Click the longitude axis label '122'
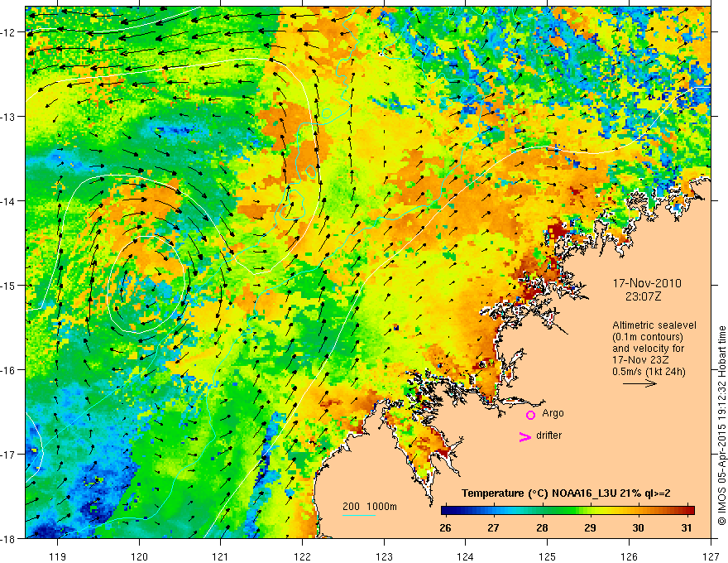The image size is (728, 563). coord(302,556)
